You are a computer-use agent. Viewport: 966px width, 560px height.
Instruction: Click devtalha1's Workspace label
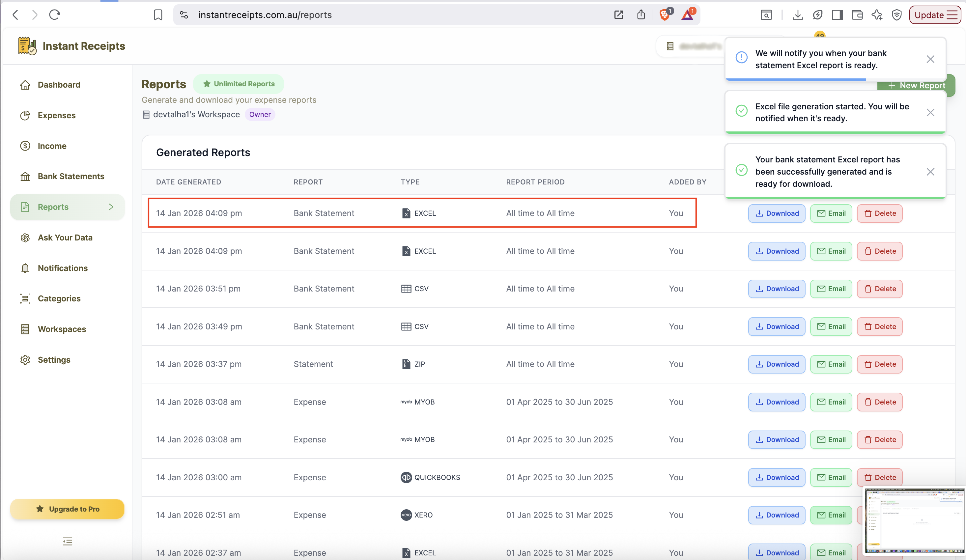pyautogui.click(x=196, y=115)
